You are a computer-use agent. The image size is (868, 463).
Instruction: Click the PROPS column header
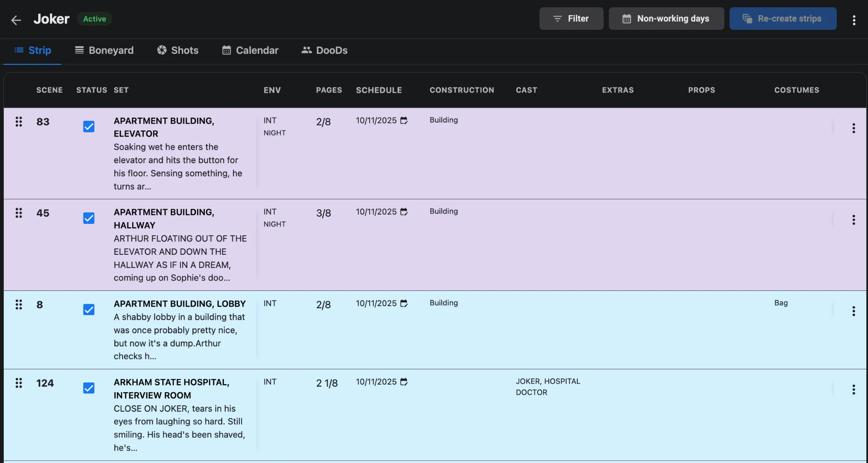(x=701, y=90)
